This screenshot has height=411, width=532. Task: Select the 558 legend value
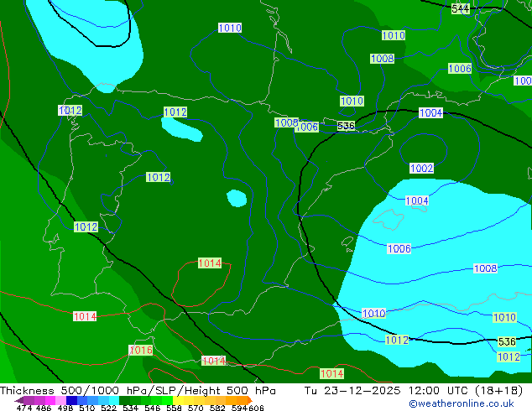(174, 408)
